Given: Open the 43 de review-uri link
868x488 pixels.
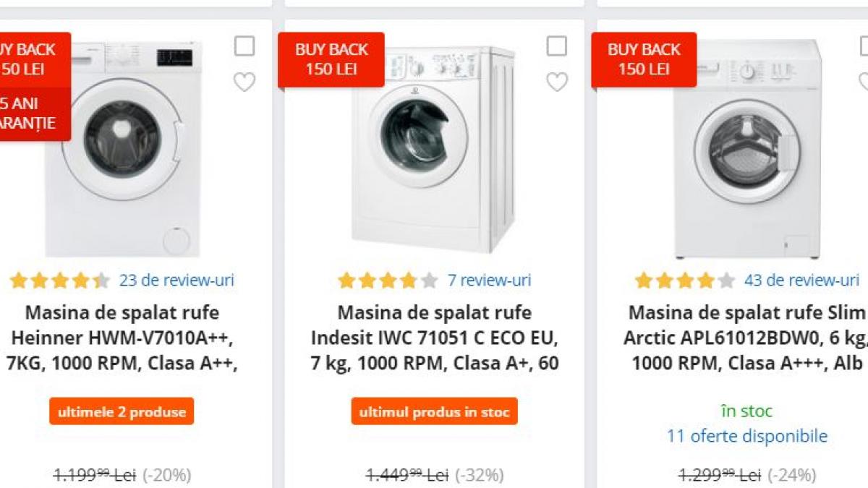Looking at the screenshot, I should 800,280.
